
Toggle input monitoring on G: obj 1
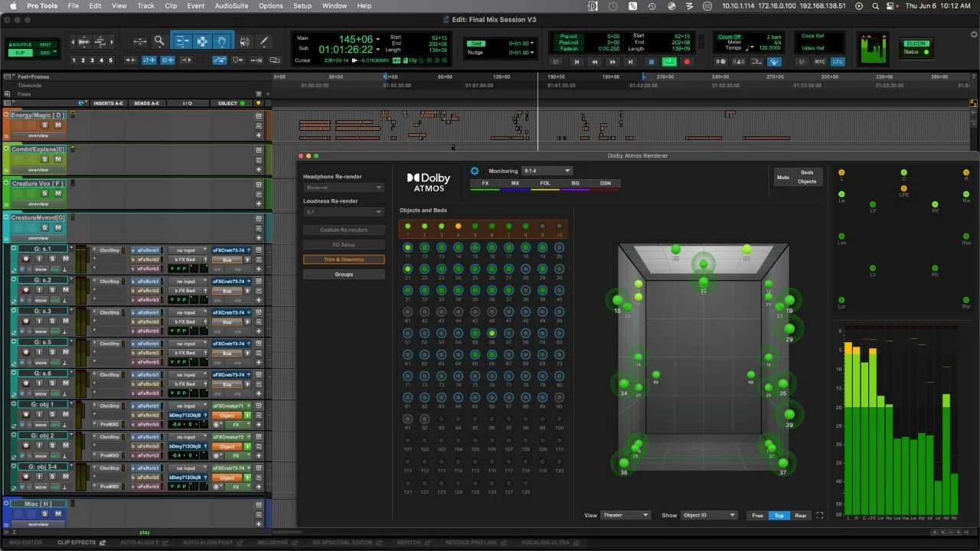click(39, 414)
